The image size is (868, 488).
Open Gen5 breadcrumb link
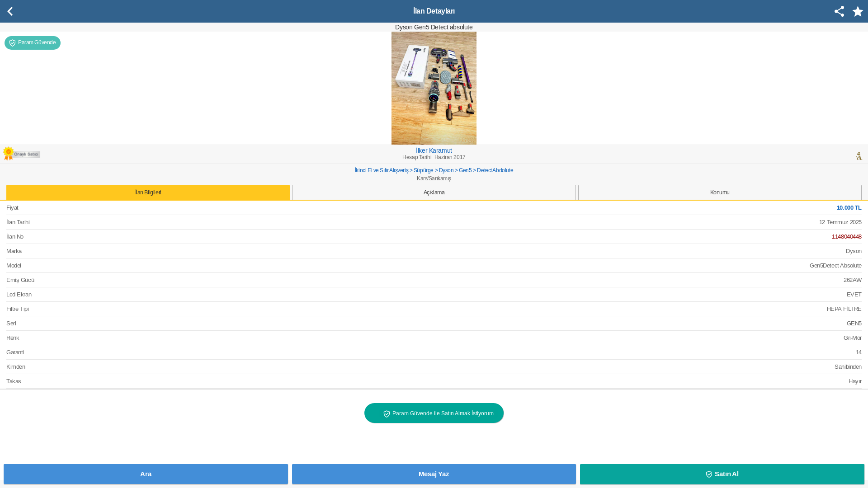point(465,170)
